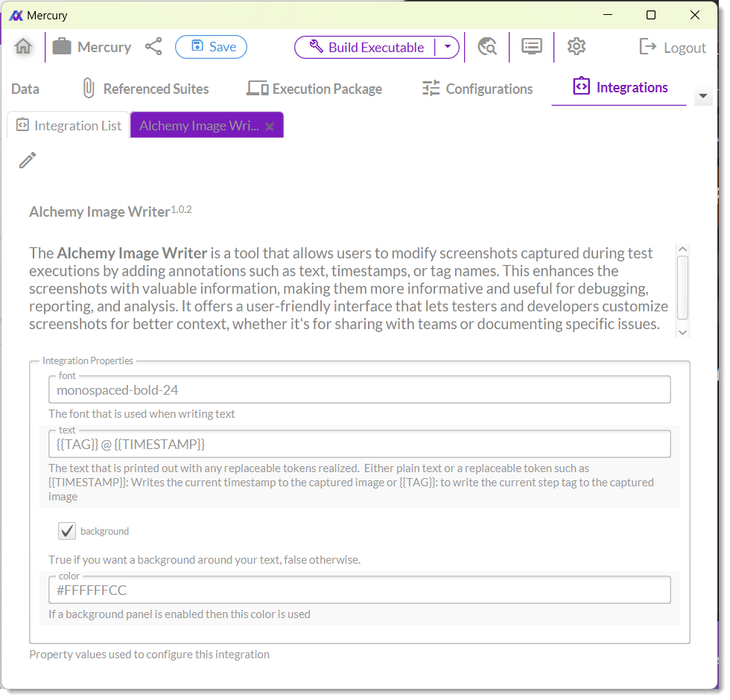The image size is (730, 700).
Task: Open the Mercury briefcase project icon
Action: coord(61,46)
